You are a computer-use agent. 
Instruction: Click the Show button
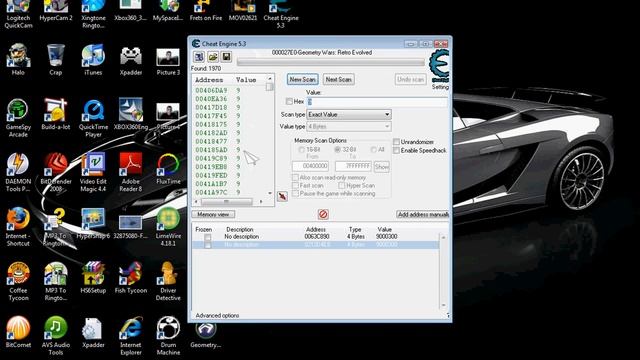coord(382,167)
